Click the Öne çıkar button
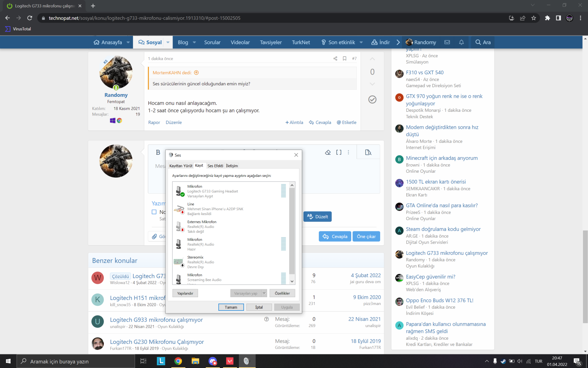 pyautogui.click(x=366, y=236)
